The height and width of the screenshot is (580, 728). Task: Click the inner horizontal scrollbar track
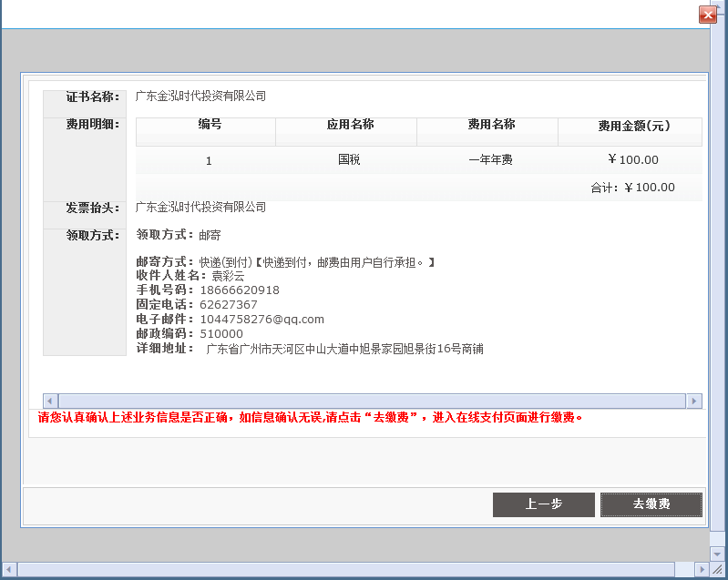coord(372,401)
